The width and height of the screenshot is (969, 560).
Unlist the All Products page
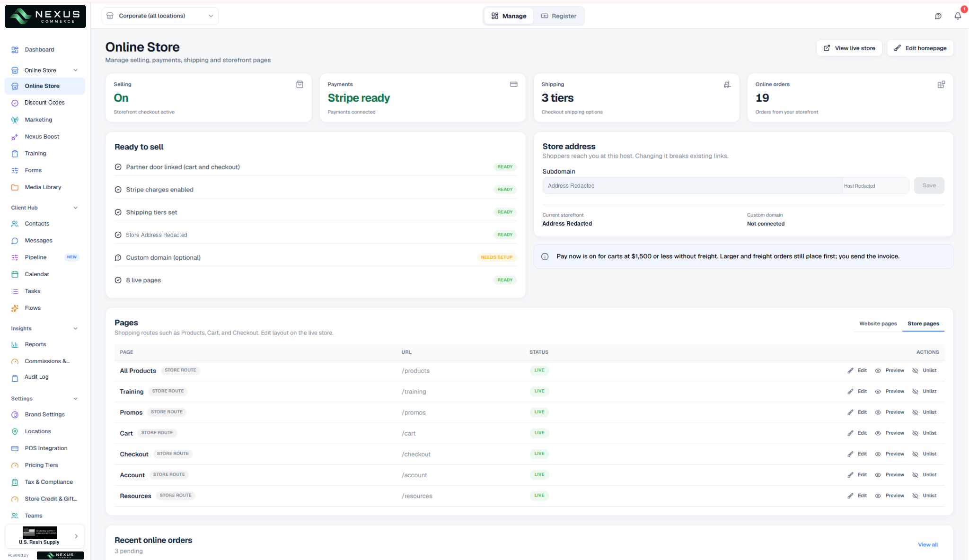[925, 371]
